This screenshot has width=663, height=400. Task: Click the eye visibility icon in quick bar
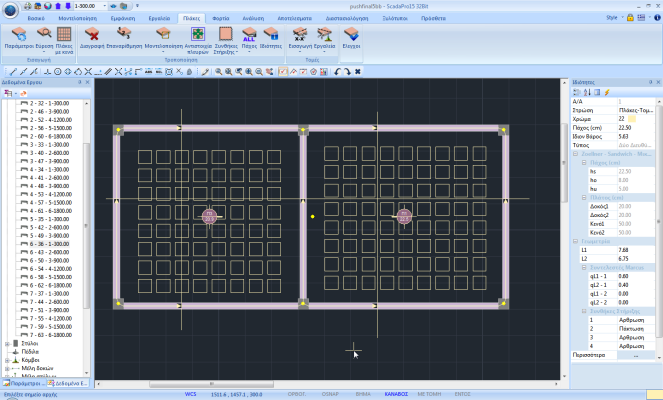[x=113, y=6]
